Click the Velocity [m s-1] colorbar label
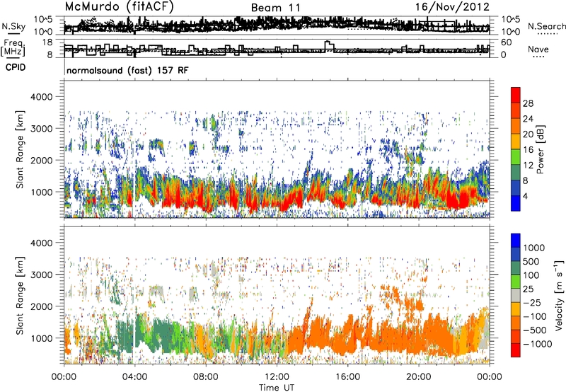 click(x=559, y=295)
